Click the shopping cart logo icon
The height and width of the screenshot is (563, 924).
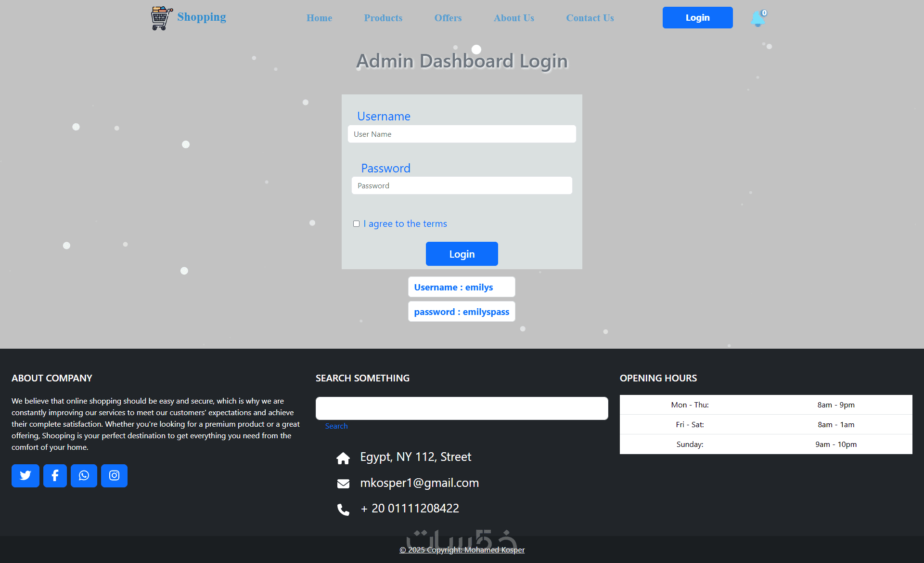point(161,18)
